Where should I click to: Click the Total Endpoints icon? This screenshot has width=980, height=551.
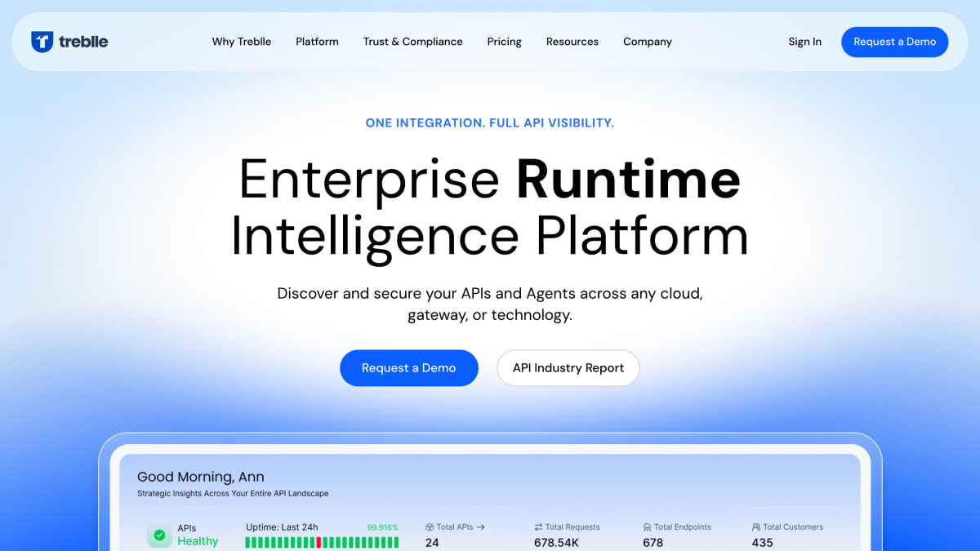coord(647,527)
